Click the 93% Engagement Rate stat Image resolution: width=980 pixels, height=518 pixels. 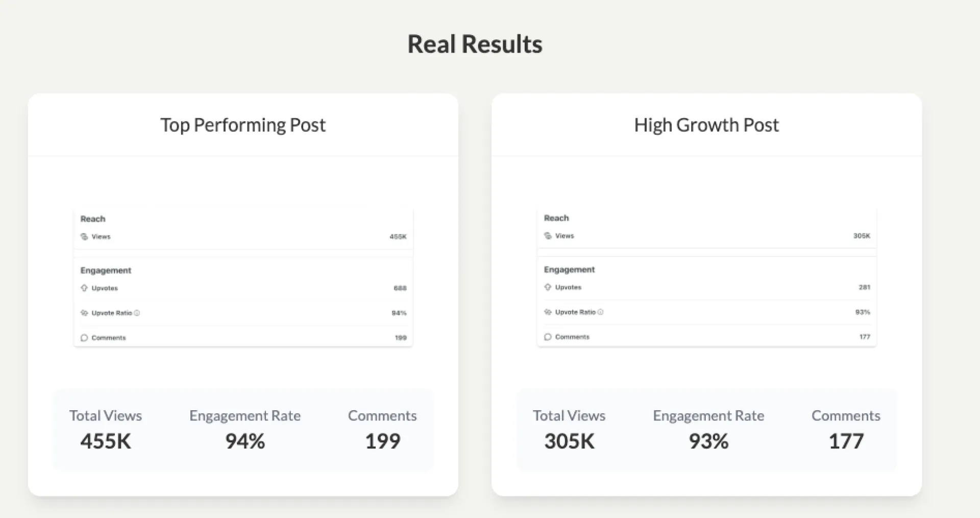point(708,441)
